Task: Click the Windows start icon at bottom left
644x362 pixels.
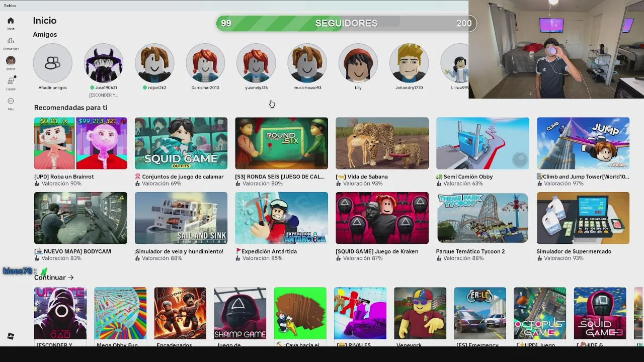Action: [x=11, y=336]
